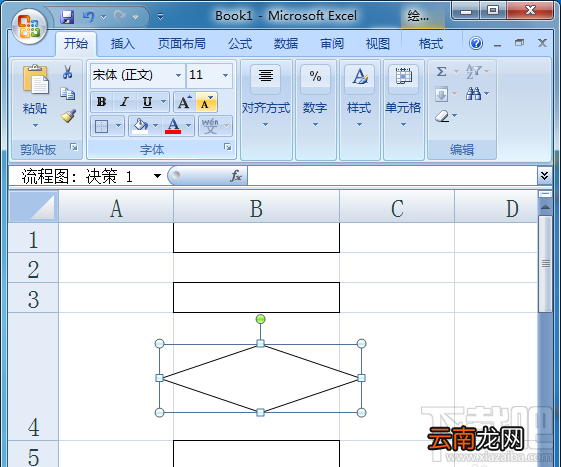561x467 pixels.
Task: Open the 审阅 tab
Action: [x=332, y=44]
